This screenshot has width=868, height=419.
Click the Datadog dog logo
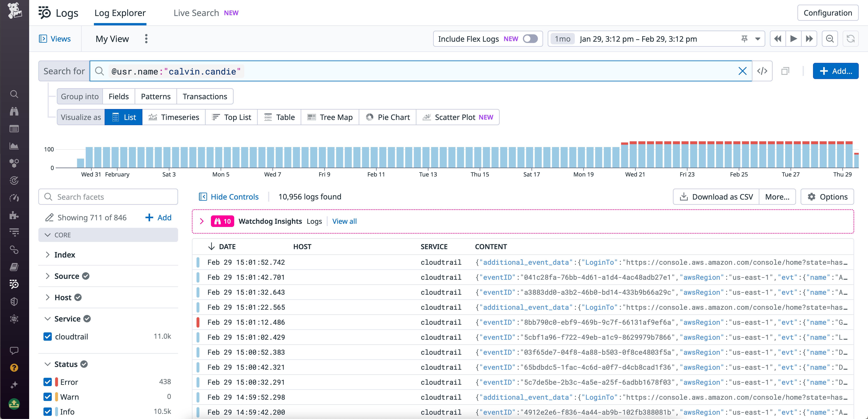14,11
